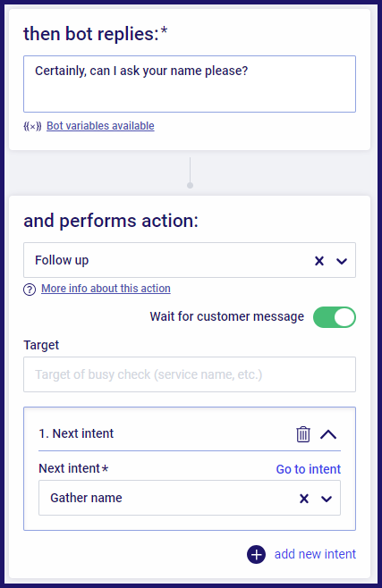The image size is (382, 588).
Task: Click the add new intent text
Action: coord(315,554)
